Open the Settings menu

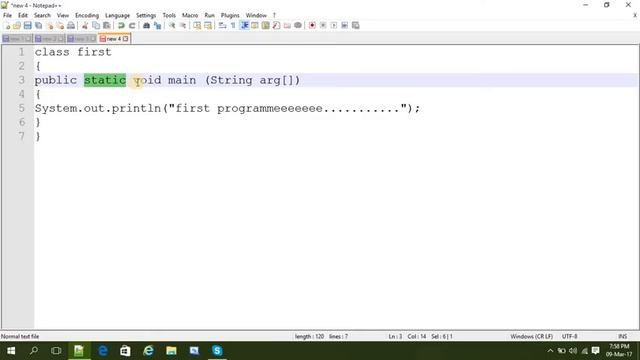146,16
